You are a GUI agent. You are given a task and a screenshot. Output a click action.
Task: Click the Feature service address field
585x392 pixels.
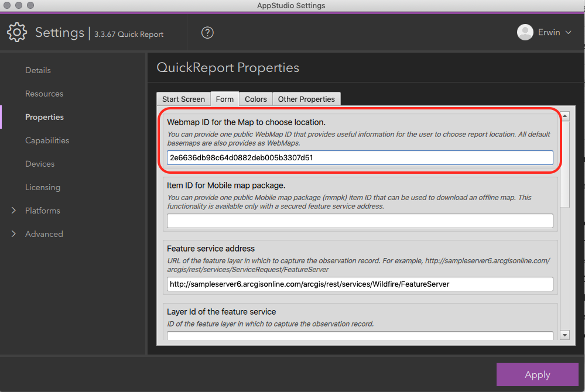tap(360, 284)
